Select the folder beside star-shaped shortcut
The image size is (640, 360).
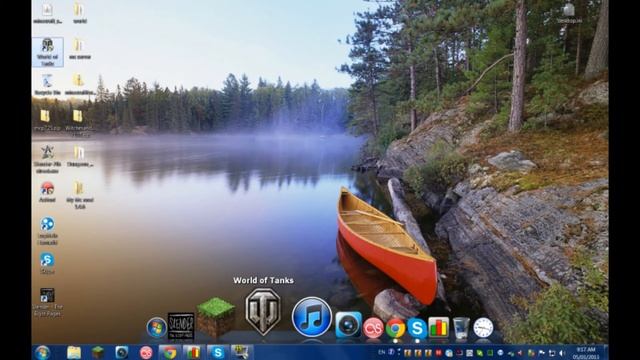79,156
